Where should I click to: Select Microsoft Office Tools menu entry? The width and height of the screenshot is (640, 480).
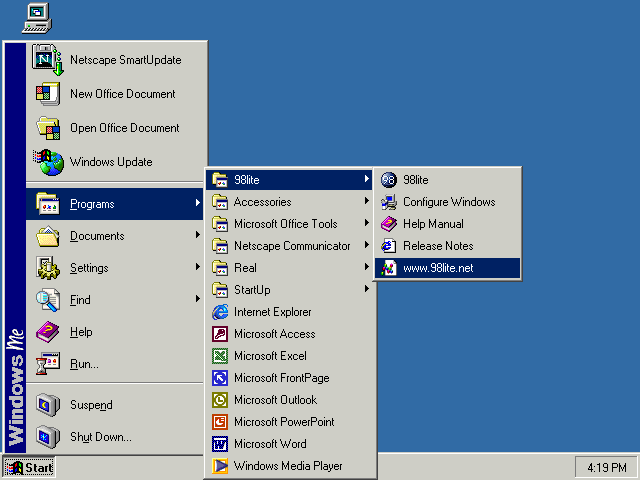[289, 224]
